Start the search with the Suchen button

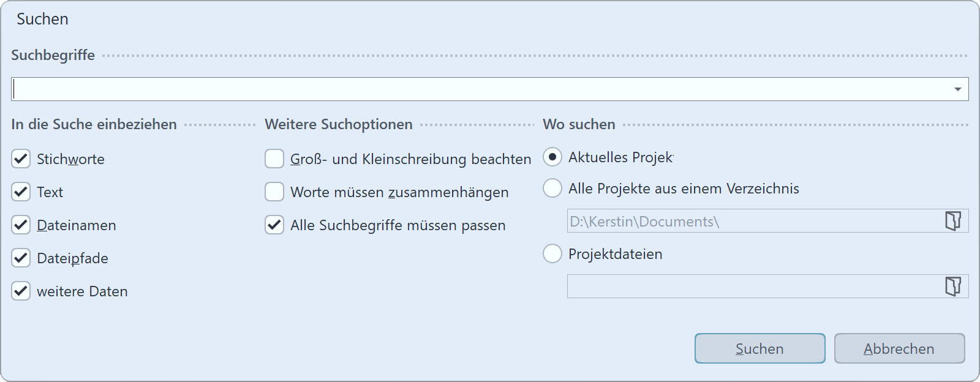tap(759, 348)
